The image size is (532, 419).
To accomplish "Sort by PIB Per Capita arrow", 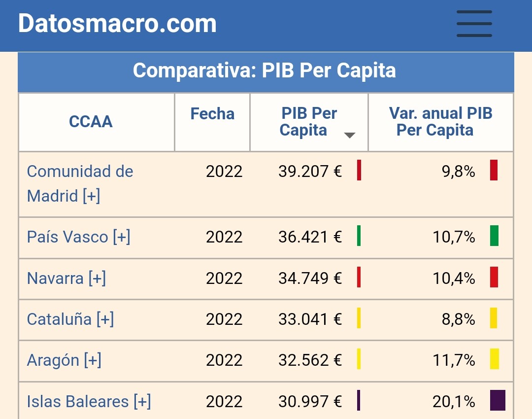I will 349,135.
